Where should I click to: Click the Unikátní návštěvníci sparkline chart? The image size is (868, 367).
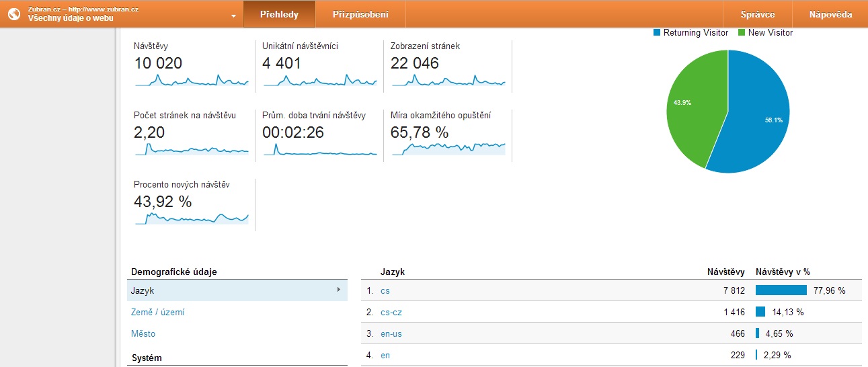(x=320, y=81)
